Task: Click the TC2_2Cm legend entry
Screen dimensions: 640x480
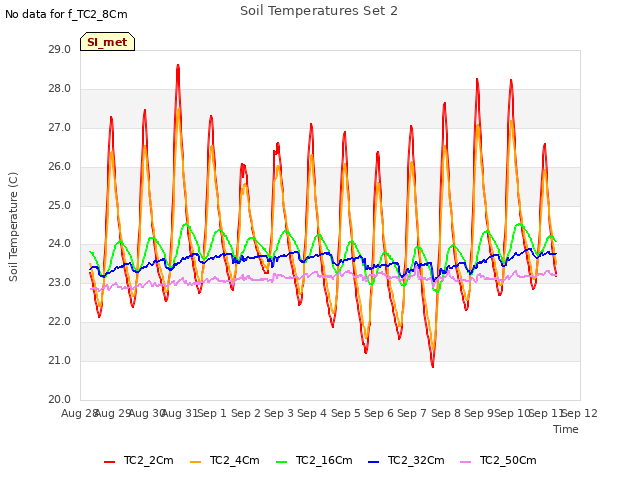Action: 139,460
